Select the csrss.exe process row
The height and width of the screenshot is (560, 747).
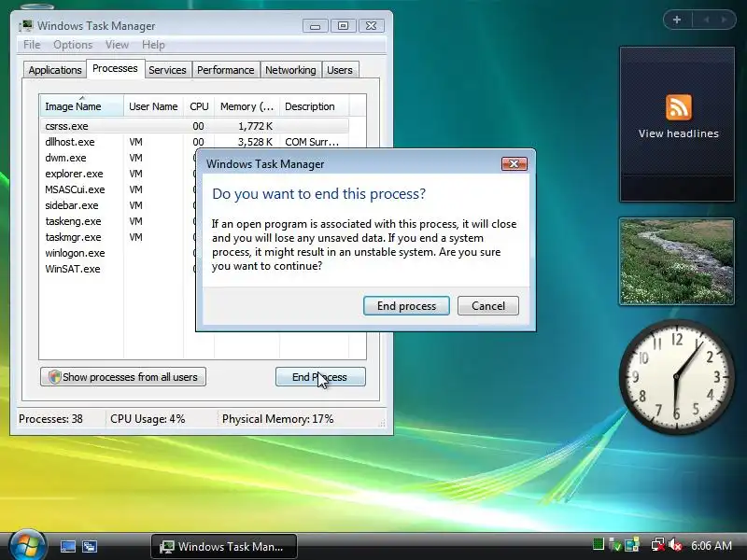[x=194, y=126]
